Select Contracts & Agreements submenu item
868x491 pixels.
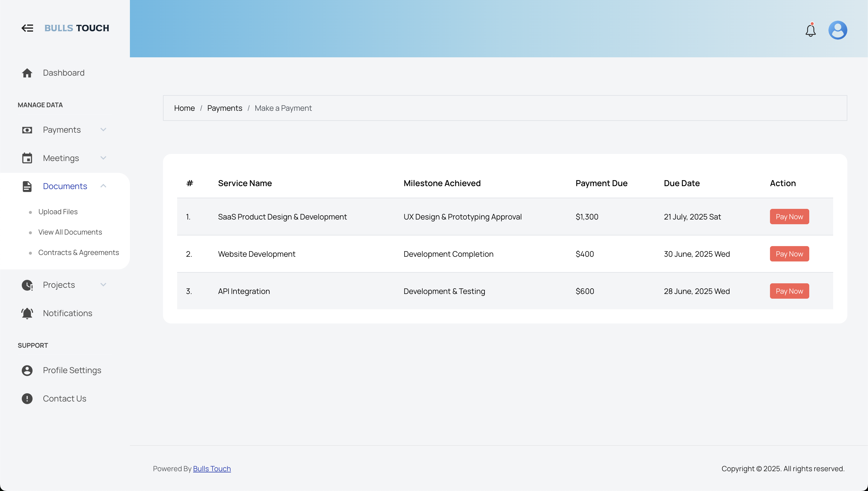click(79, 253)
